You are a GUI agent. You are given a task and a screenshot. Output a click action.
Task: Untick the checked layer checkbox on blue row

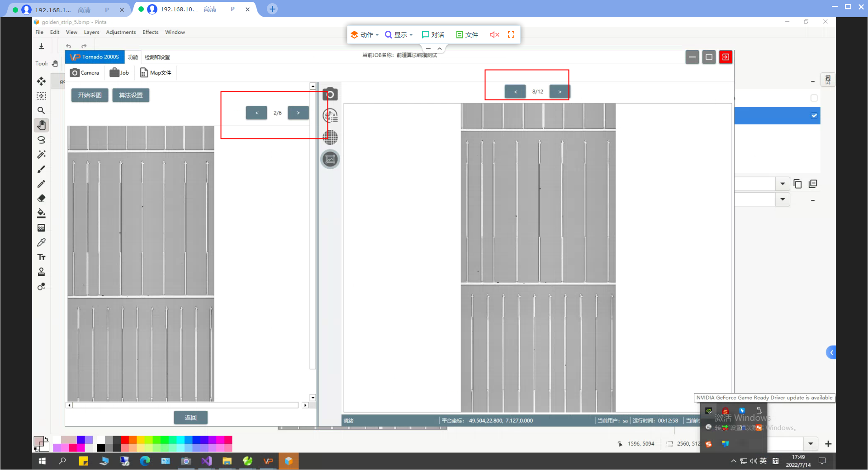click(x=814, y=115)
